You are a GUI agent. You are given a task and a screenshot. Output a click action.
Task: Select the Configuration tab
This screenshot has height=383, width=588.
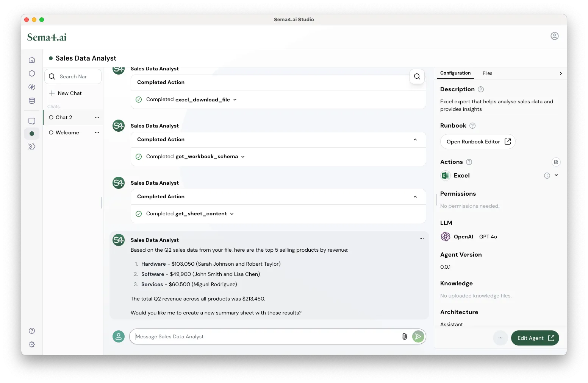pyautogui.click(x=455, y=73)
